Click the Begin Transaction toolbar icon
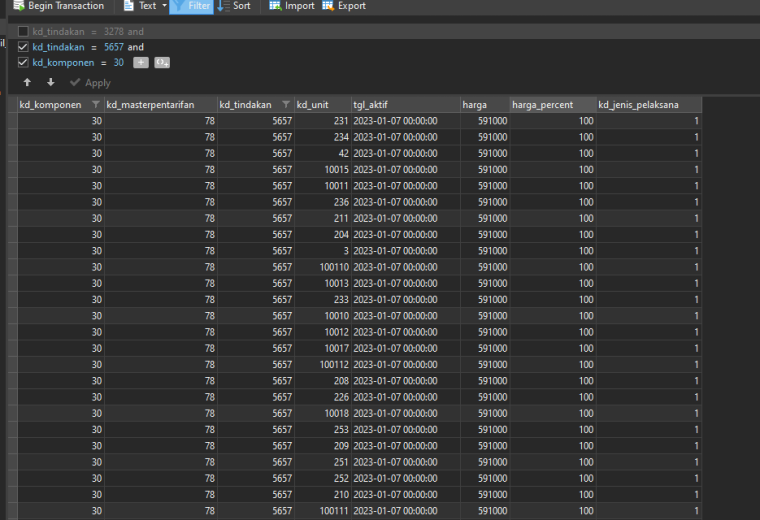Viewport: 760px width, 520px height. click(x=19, y=6)
